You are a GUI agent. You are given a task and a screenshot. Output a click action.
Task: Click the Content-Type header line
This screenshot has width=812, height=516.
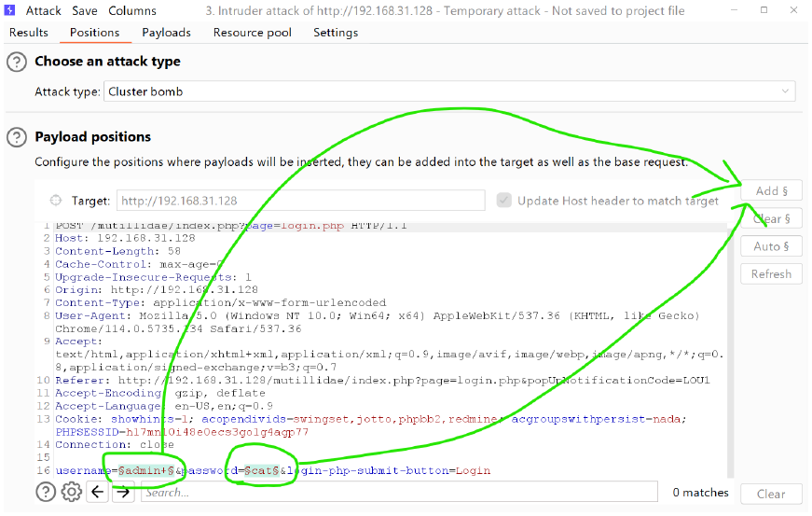point(221,302)
